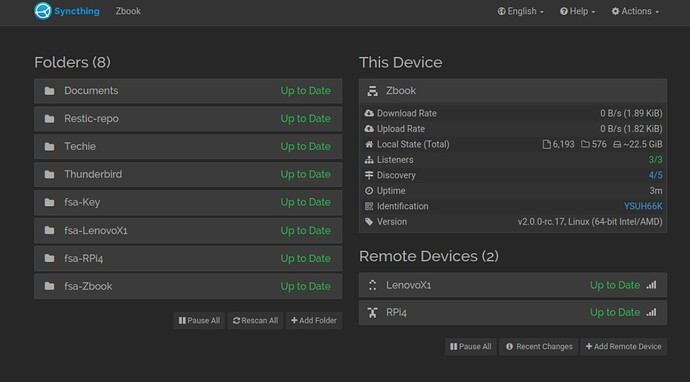This screenshot has width=690, height=382.
Task: Click the Documents folder icon
Action: tap(49, 91)
